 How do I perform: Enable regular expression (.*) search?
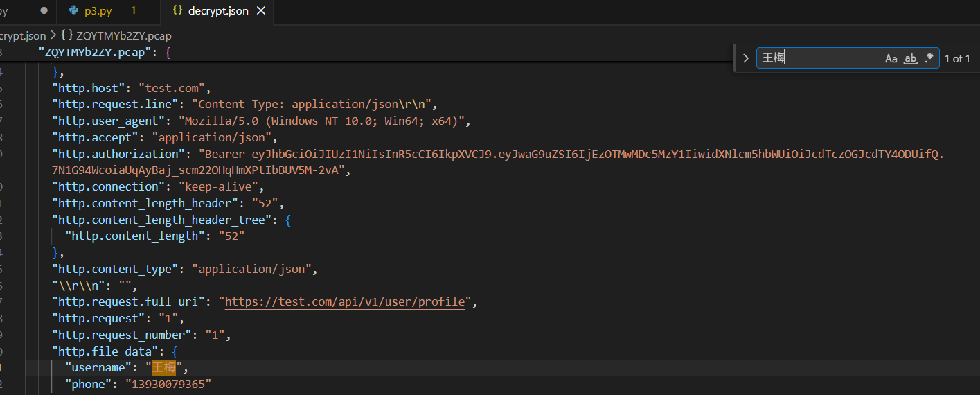click(929, 58)
